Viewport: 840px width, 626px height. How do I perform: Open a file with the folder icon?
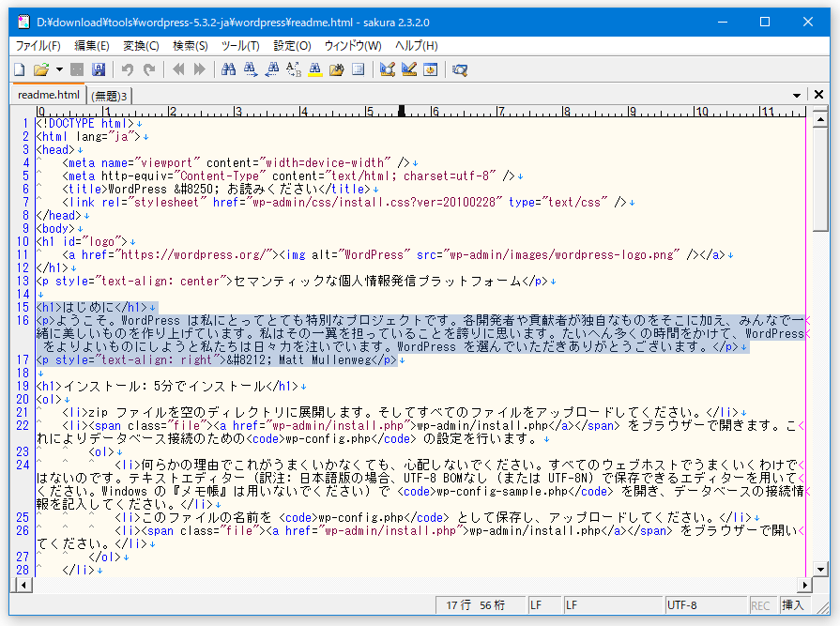point(41,69)
